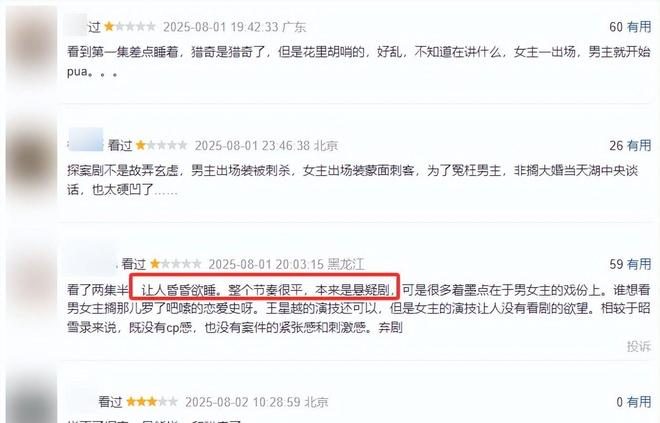Click the Guangdong reviewer's one-star rating
Screen dimensions: 660x423
tap(130, 27)
